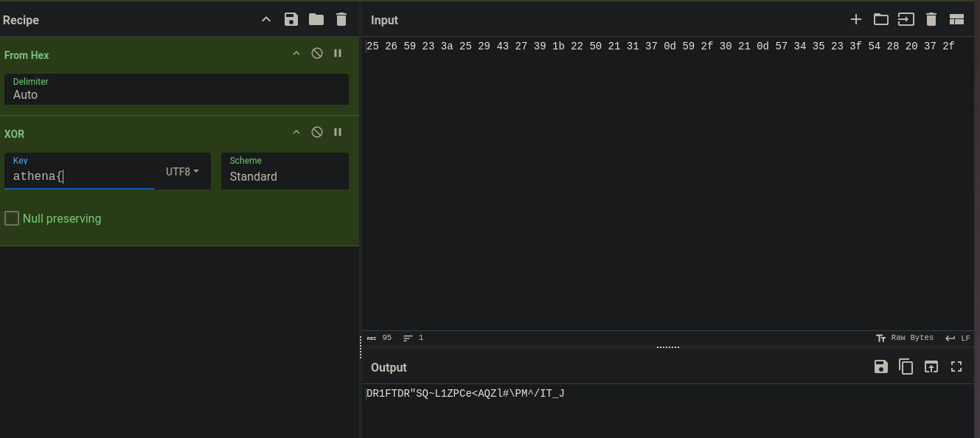980x438 pixels.
Task: Replace input with output
Action: pyautogui.click(x=931, y=366)
